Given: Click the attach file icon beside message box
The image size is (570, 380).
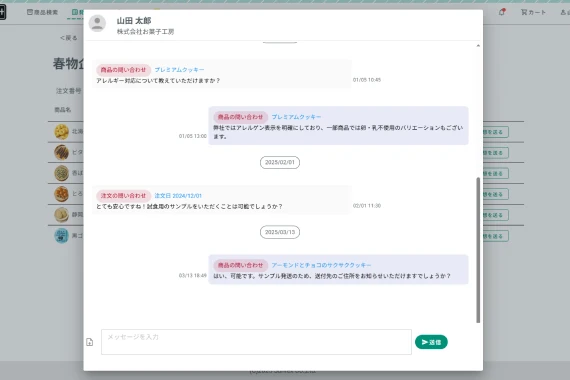Looking at the screenshot, I should [x=90, y=342].
